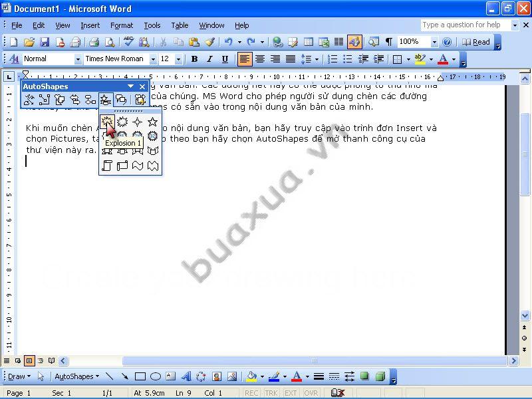Close the AutoShapes floating toolbar

(x=142, y=86)
